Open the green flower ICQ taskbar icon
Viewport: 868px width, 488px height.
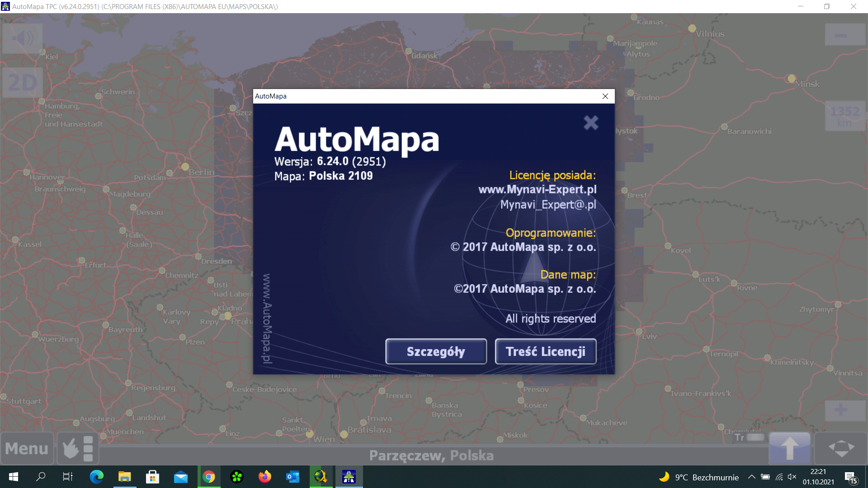tap(237, 477)
